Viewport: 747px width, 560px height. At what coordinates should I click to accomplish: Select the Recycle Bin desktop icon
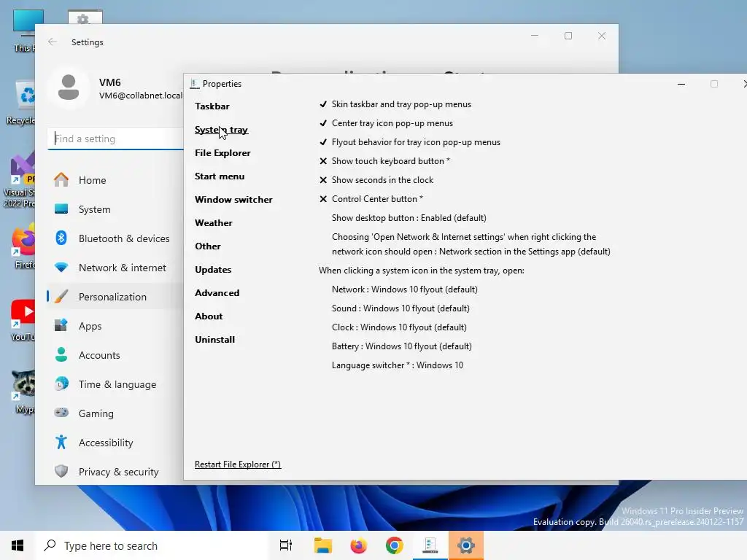pyautogui.click(x=21, y=103)
